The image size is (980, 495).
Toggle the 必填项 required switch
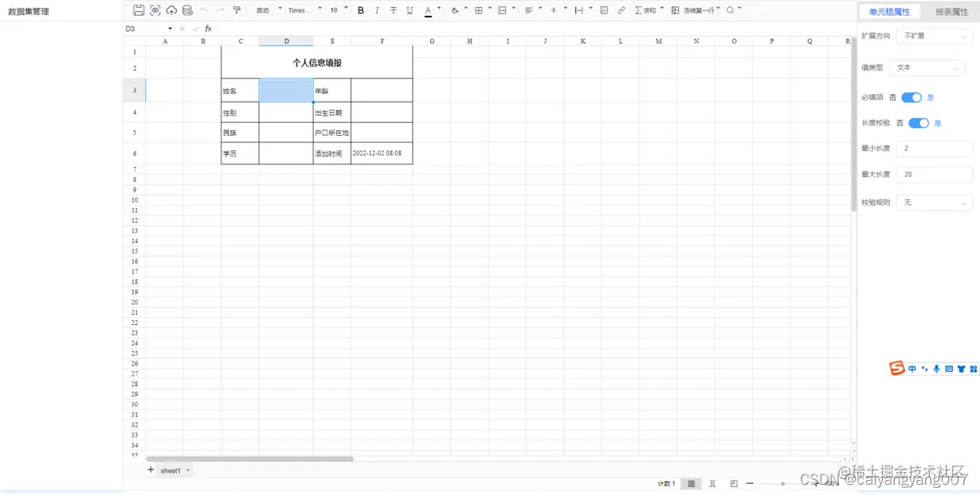pyautogui.click(x=911, y=97)
